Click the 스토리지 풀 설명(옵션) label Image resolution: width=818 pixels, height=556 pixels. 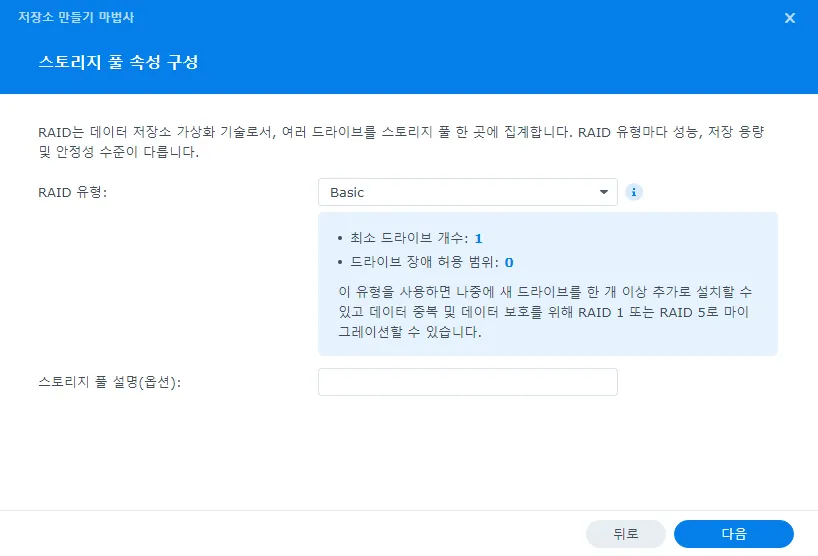coord(108,382)
